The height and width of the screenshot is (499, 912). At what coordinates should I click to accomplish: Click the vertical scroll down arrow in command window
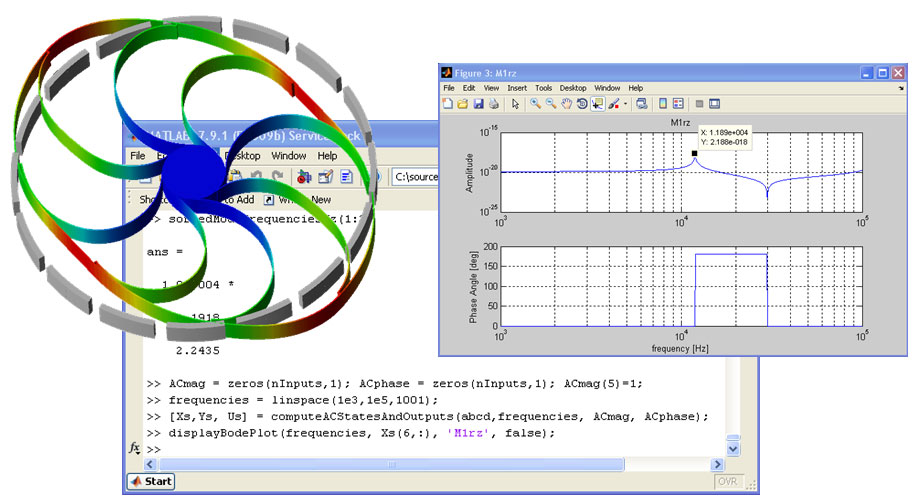click(733, 449)
